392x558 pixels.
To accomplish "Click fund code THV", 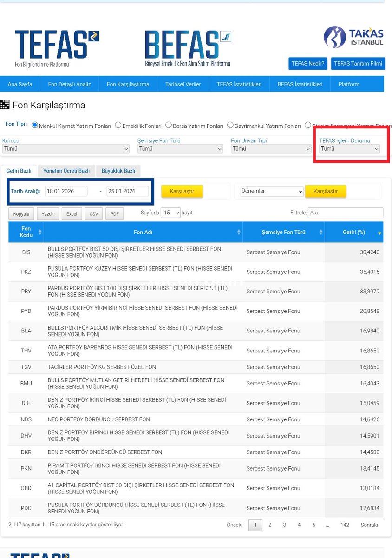I will click(x=26, y=351).
